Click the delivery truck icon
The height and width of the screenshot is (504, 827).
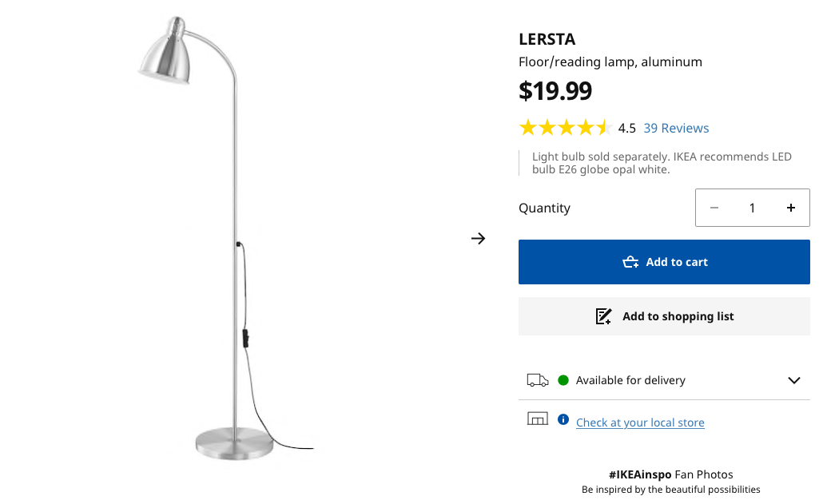pos(538,380)
